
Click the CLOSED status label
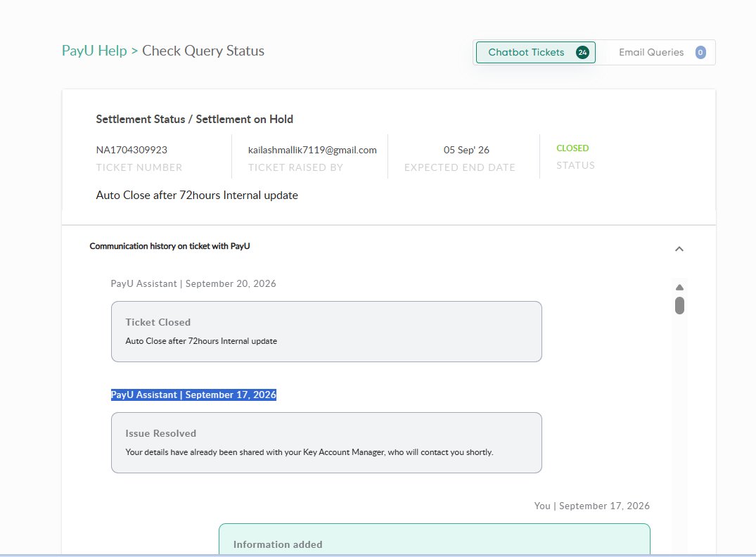click(572, 148)
